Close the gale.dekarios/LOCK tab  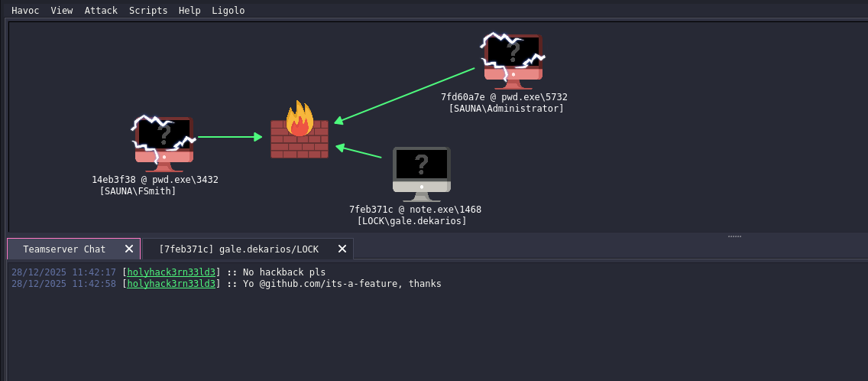(342, 249)
